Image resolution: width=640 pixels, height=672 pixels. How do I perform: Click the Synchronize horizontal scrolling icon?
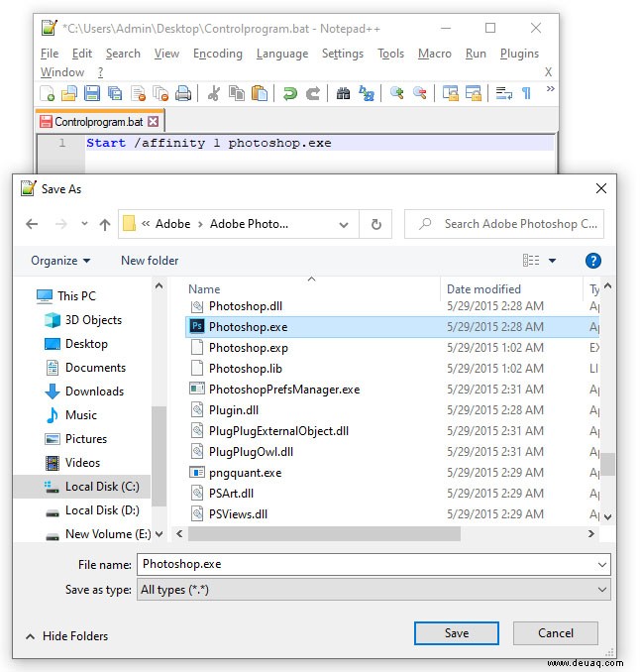(473, 93)
